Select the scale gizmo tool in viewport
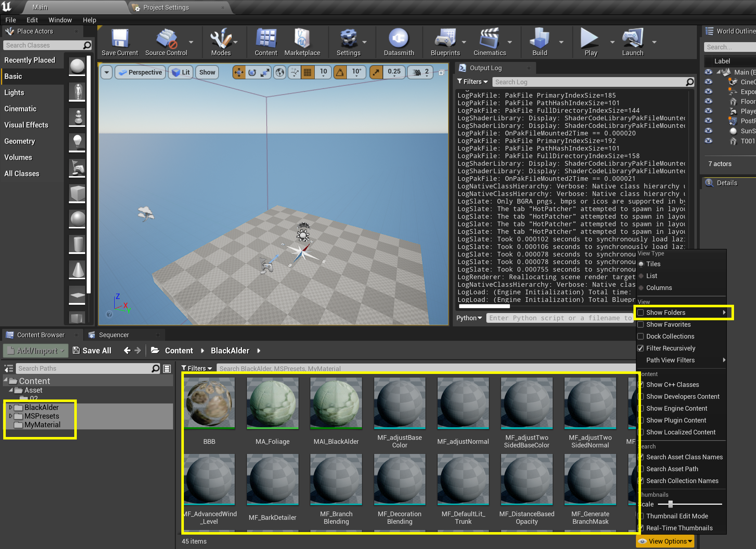This screenshot has height=549, width=756. click(265, 72)
